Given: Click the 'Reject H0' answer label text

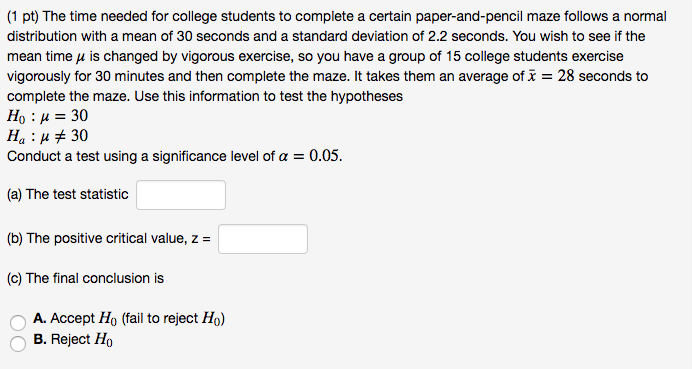Looking at the screenshot, I should (82, 339).
